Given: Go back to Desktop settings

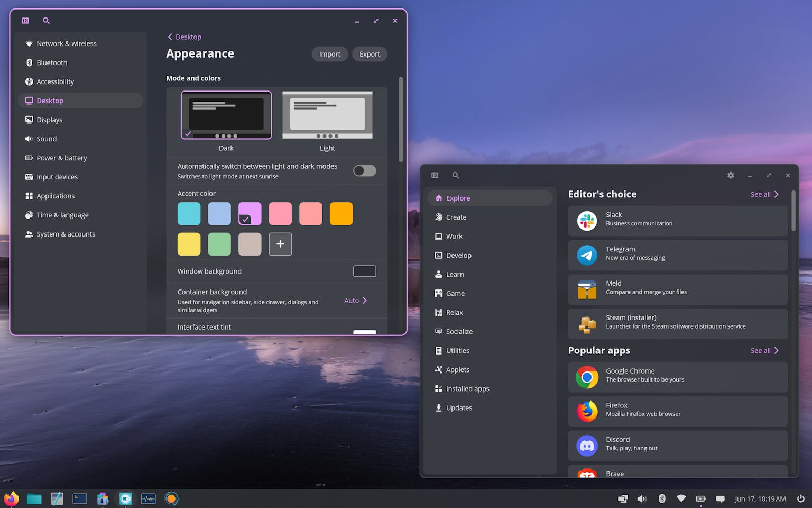Looking at the screenshot, I should [184, 37].
